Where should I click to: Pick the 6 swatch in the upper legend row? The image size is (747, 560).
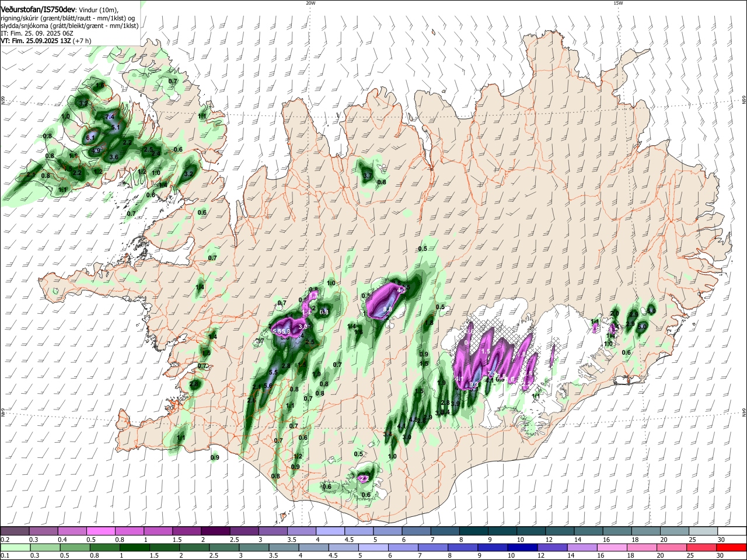[x=416, y=531]
